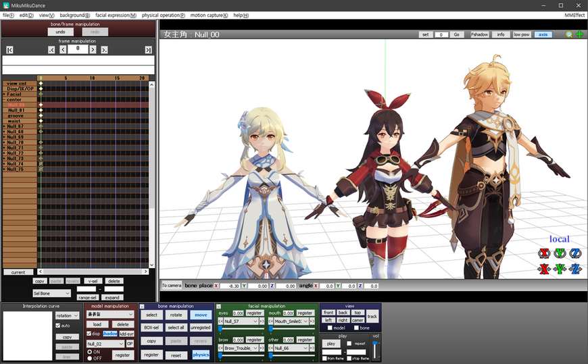The image size is (588, 364).
Task: Step back one frame (<) button
Action: coord(63,50)
